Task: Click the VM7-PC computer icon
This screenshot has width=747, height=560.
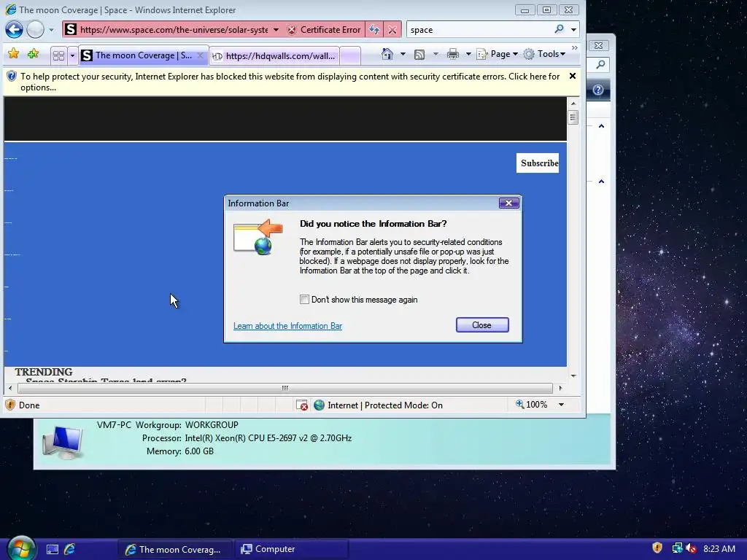Action: [63, 442]
